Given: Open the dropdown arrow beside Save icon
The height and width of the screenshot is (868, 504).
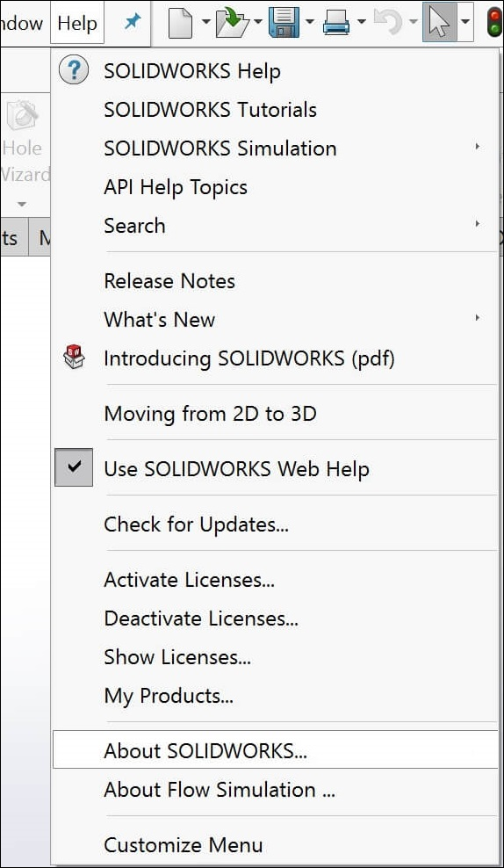Looking at the screenshot, I should point(310,22).
